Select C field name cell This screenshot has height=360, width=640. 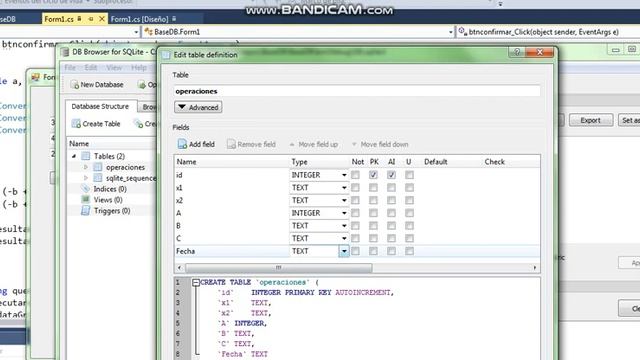click(231, 238)
